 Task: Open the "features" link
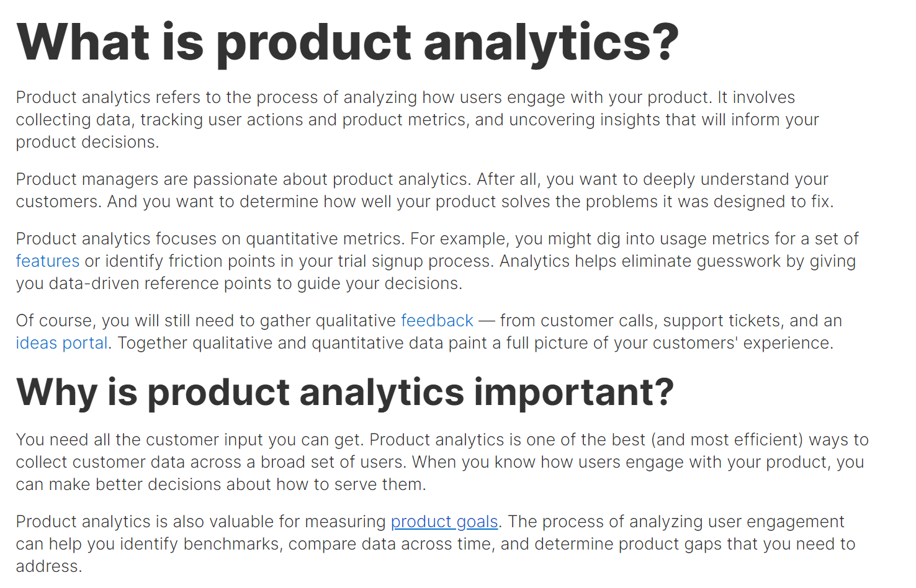pyautogui.click(x=48, y=261)
